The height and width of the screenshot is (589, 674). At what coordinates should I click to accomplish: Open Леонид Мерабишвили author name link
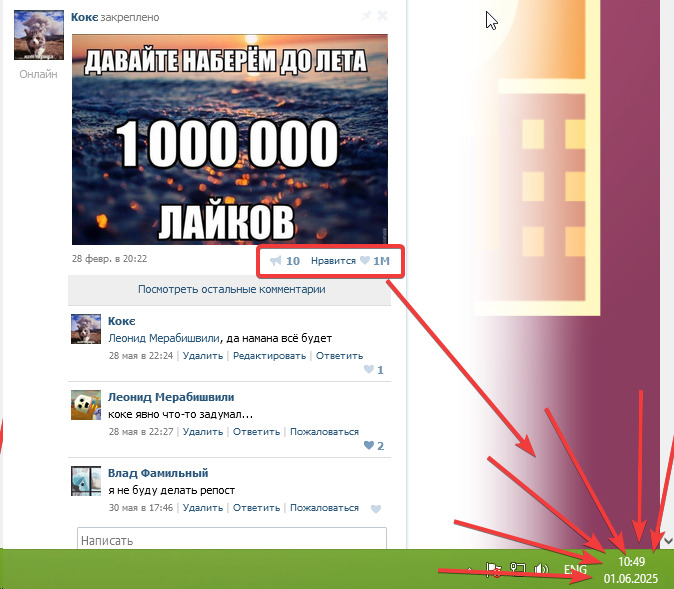[x=171, y=397]
